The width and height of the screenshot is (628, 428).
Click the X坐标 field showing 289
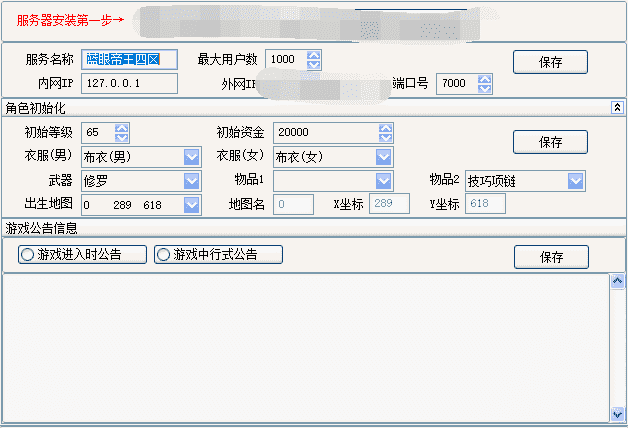tap(389, 203)
